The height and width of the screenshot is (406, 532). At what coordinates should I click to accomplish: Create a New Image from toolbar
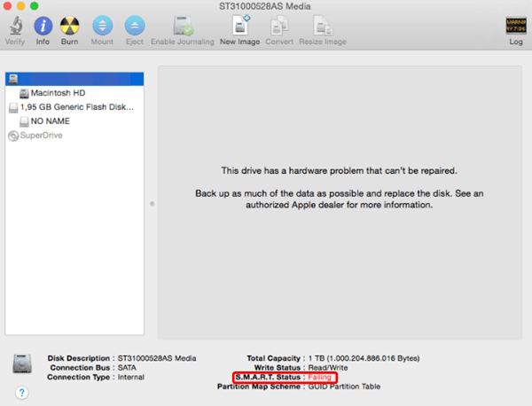pyautogui.click(x=240, y=26)
